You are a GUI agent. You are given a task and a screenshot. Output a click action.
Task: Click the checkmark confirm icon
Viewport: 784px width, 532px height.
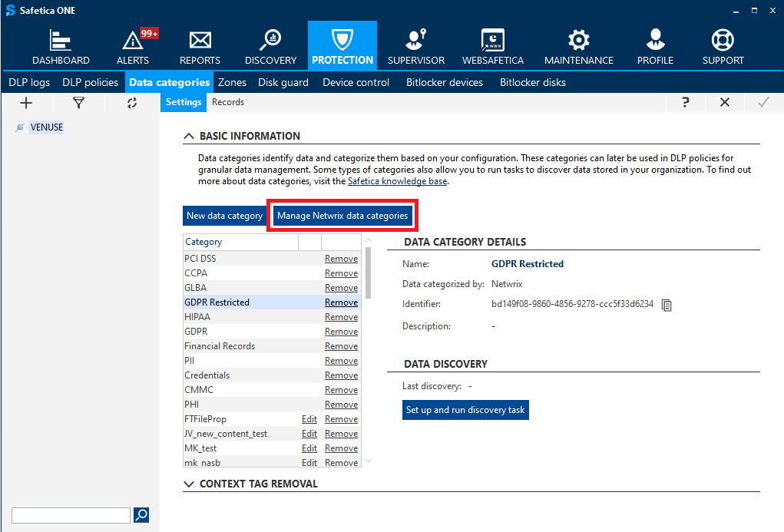point(763,103)
